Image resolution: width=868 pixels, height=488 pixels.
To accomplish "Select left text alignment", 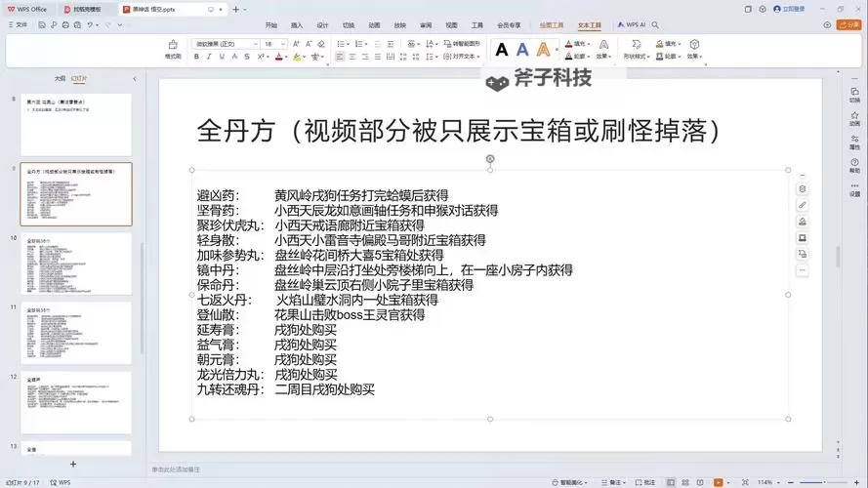I will (x=340, y=57).
